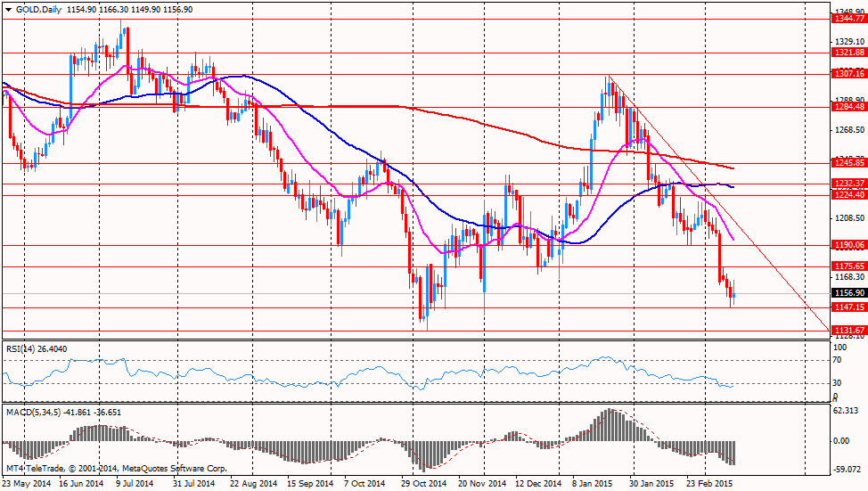Image resolution: width=868 pixels, height=491 pixels.
Task: Click the GOLD,Daily chart title text
Action: [x=38, y=10]
